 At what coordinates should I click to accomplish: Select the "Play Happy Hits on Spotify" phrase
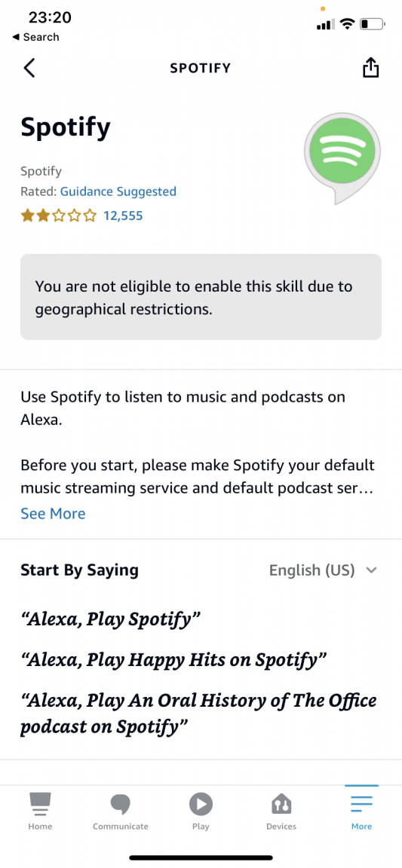pos(173,659)
